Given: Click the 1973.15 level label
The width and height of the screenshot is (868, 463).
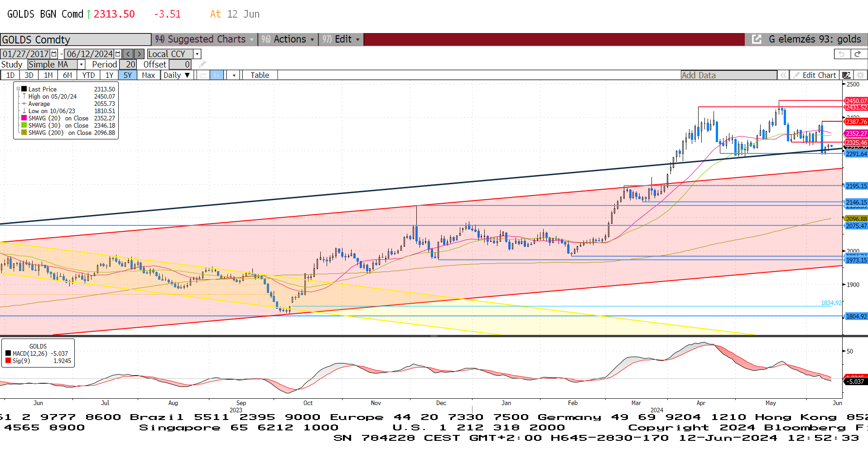Looking at the screenshot, I should pyautogui.click(x=856, y=260).
